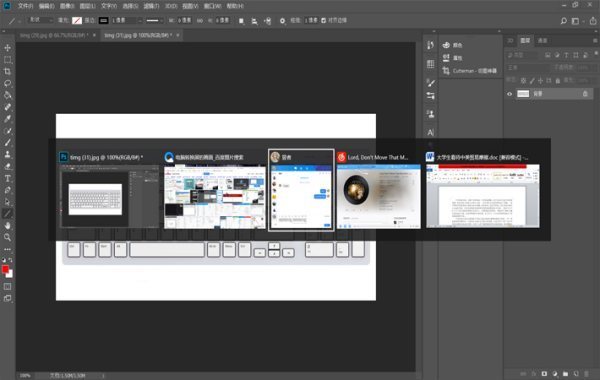Select the Move tool
Image resolution: width=600 pixels, height=380 pixels.
pos(7,48)
